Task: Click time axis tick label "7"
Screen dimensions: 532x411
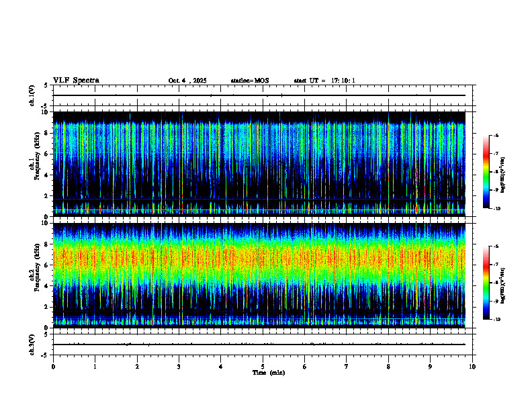Action: tap(347, 367)
